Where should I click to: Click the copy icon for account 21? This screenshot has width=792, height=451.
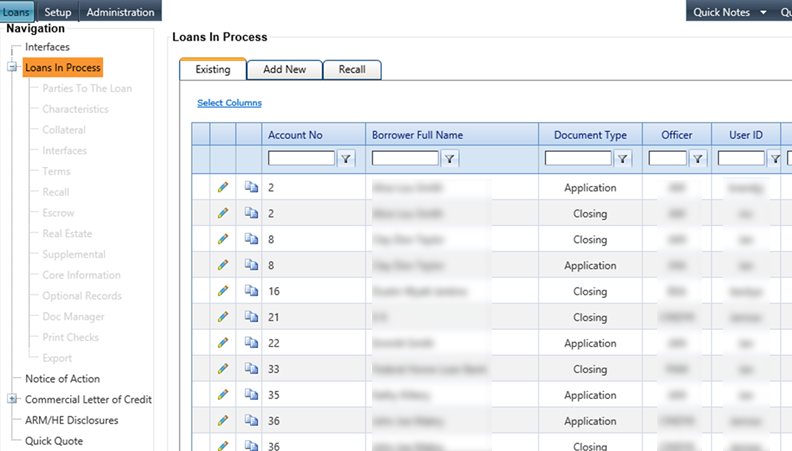(x=251, y=316)
